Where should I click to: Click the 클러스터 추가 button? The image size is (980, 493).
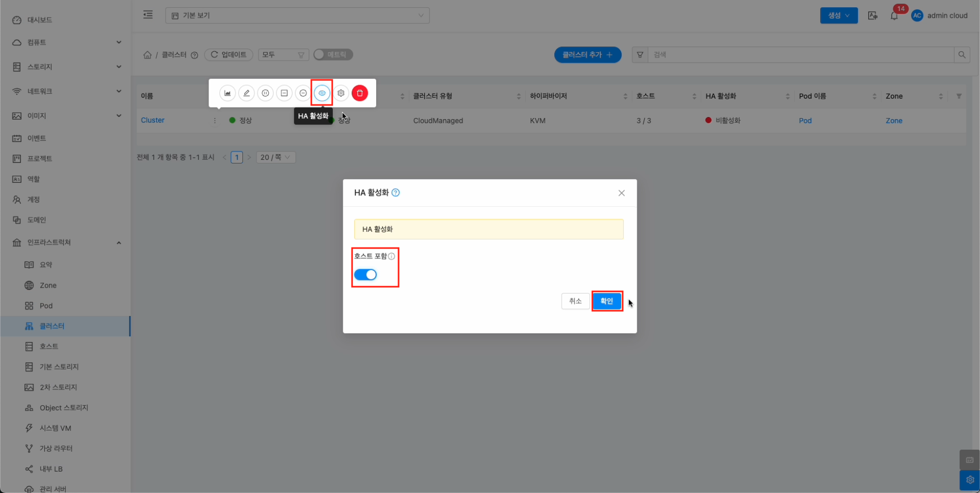tap(588, 55)
